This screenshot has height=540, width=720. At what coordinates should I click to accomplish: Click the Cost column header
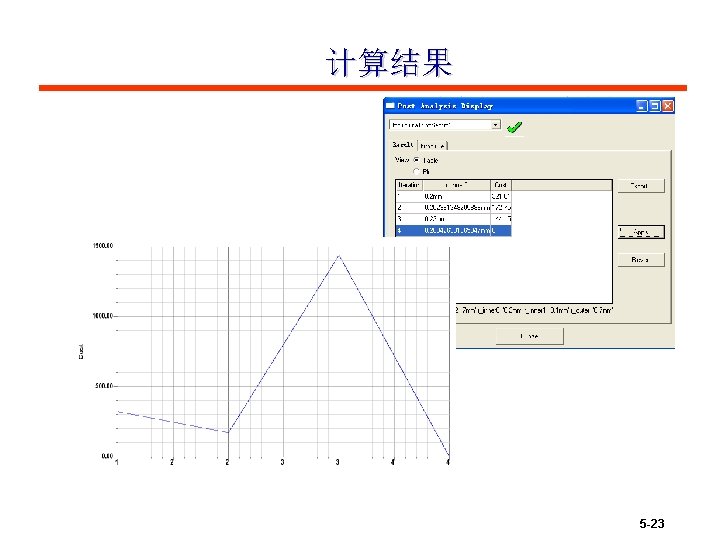(x=501, y=185)
